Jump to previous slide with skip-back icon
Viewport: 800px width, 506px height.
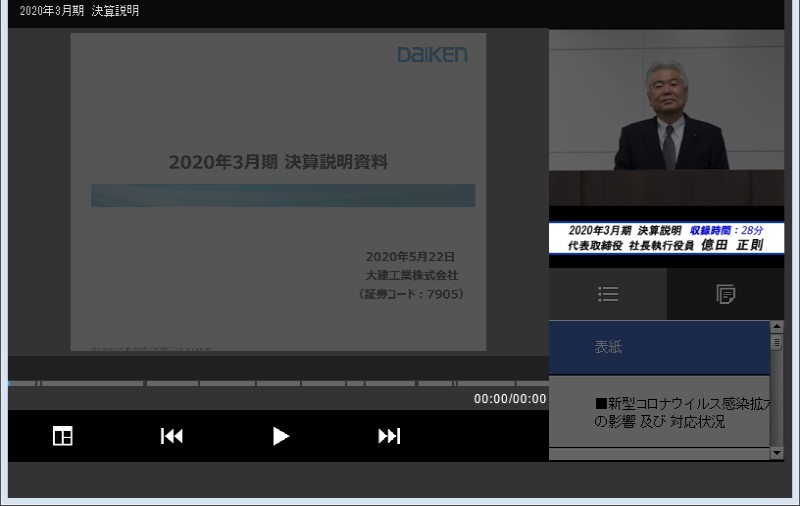coord(171,436)
